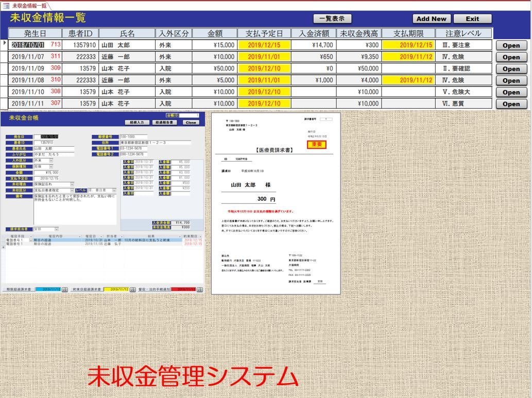The image size is (532, 398).
Task: Open the 山本 花子 record numbered 307
Action: 511,104
